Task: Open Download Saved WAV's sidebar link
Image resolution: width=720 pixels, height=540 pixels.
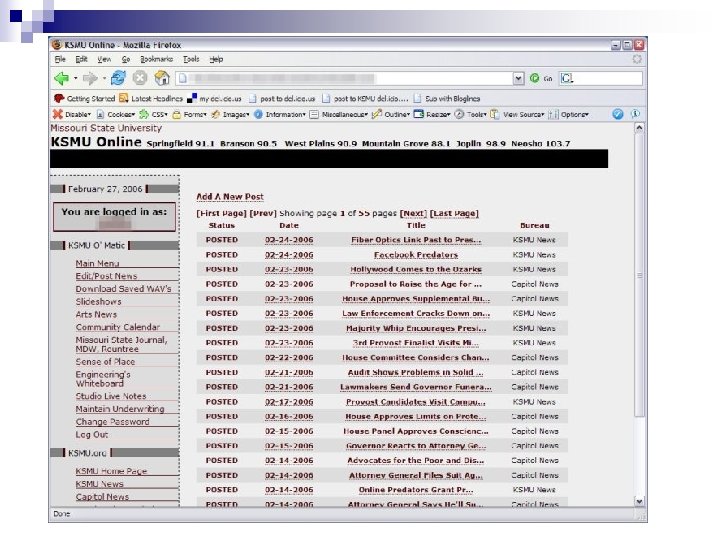Action: tap(123, 289)
